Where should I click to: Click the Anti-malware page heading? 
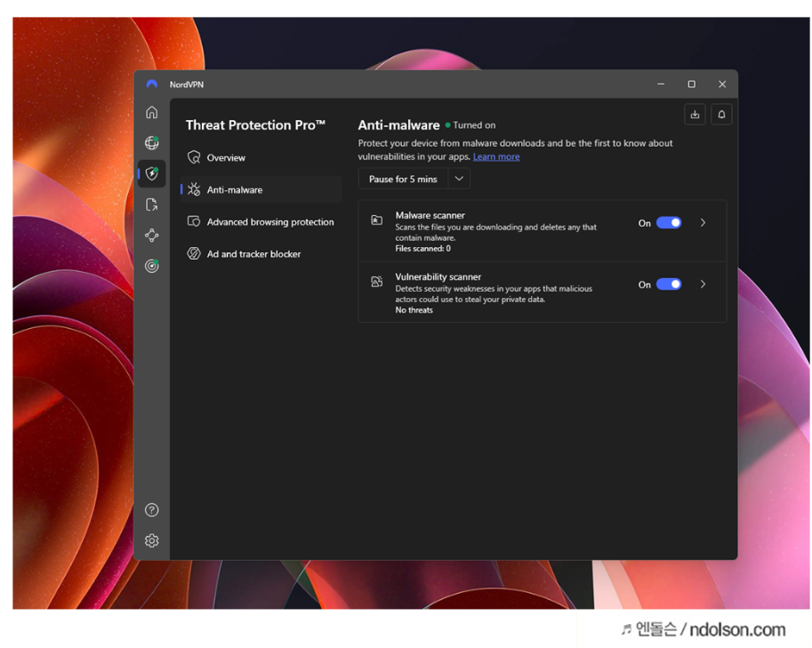pyautogui.click(x=398, y=125)
